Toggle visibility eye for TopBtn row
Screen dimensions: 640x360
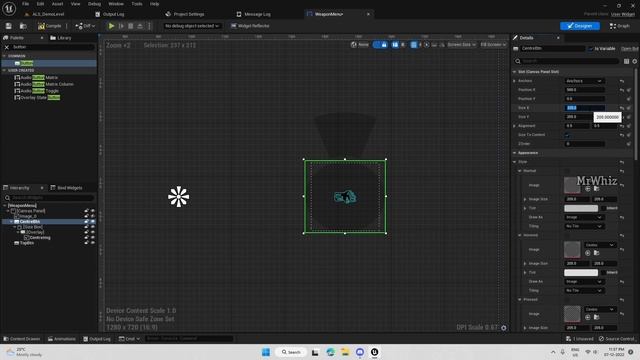[x=93, y=243]
